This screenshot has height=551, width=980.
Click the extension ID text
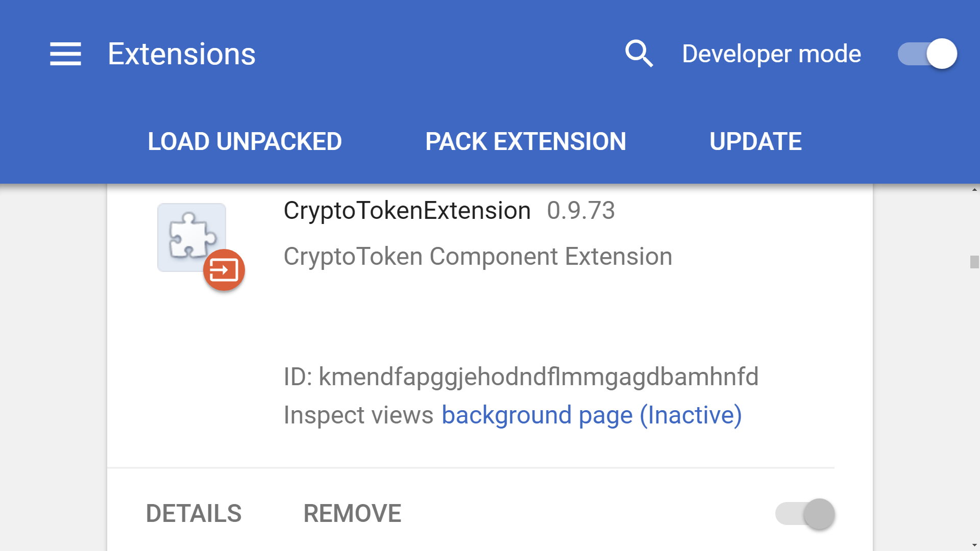click(521, 377)
